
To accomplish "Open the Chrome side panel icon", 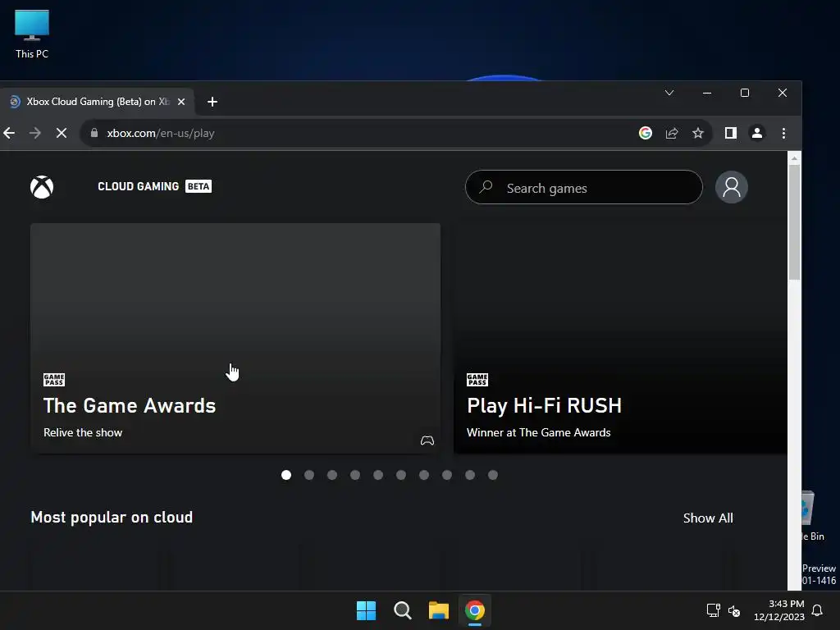I will point(731,133).
